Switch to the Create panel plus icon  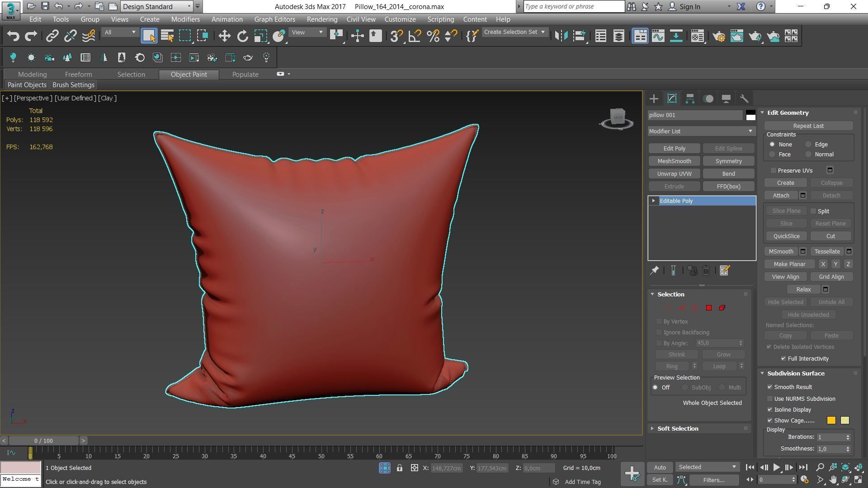654,99
